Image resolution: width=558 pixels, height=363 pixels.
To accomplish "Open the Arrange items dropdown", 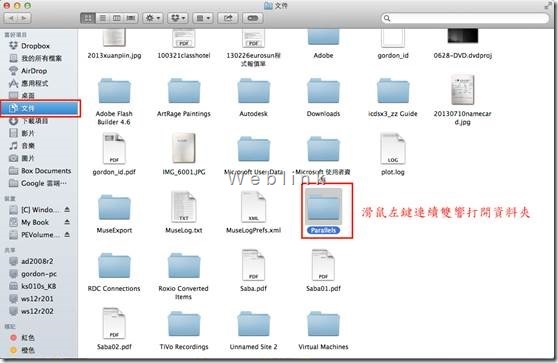I will (x=203, y=18).
